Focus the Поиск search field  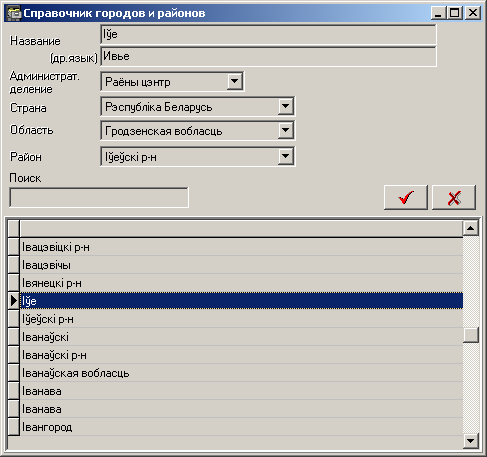(x=99, y=197)
